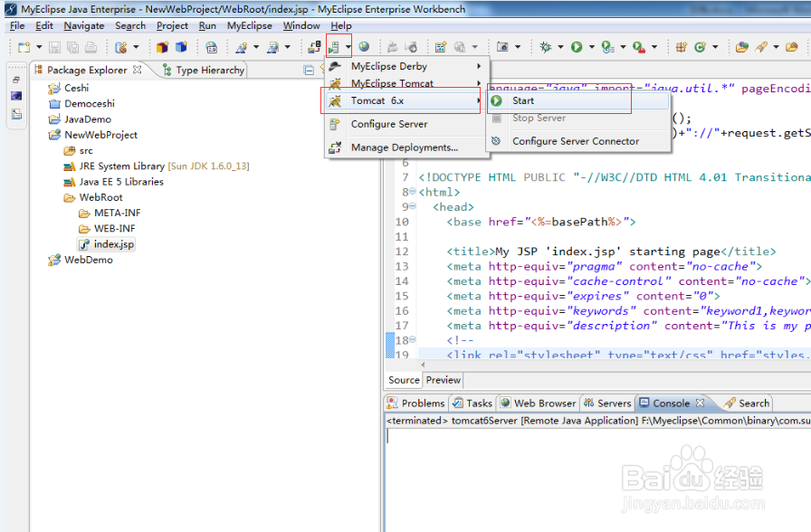Click the Open Type folder icon
Viewport: 811px width, 532px height.
742,48
